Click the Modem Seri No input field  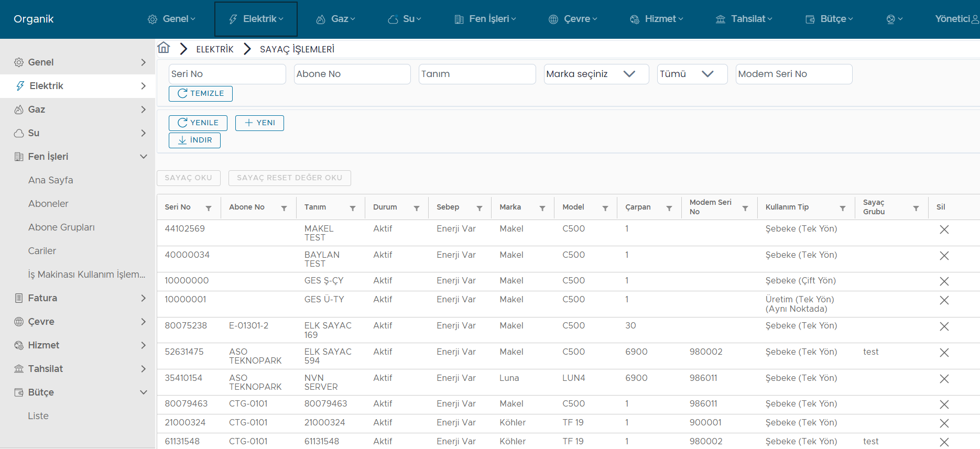point(793,74)
